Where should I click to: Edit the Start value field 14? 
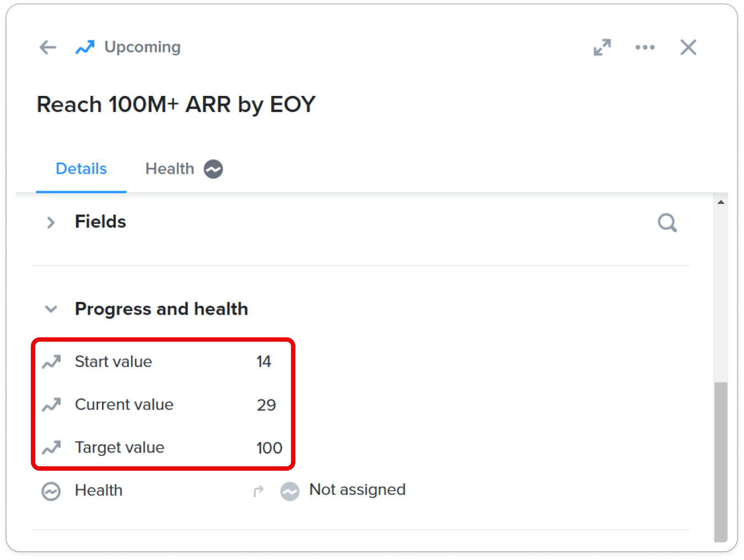263,362
